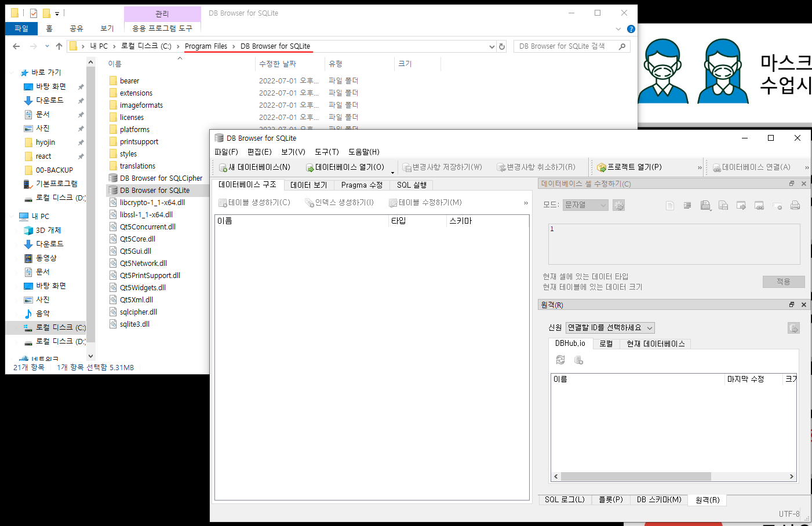Image resolution: width=812 pixels, height=526 pixels.
Task: Click Write Changes (변경사항 저장하기) button
Action: (442, 167)
